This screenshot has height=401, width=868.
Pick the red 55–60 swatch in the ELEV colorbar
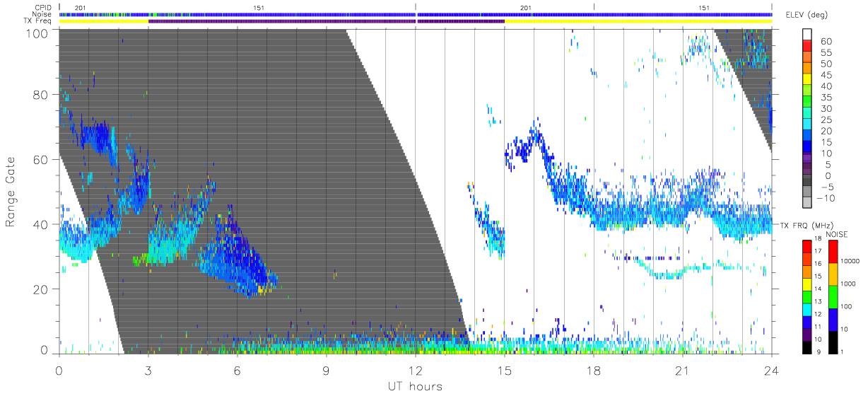[808, 47]
